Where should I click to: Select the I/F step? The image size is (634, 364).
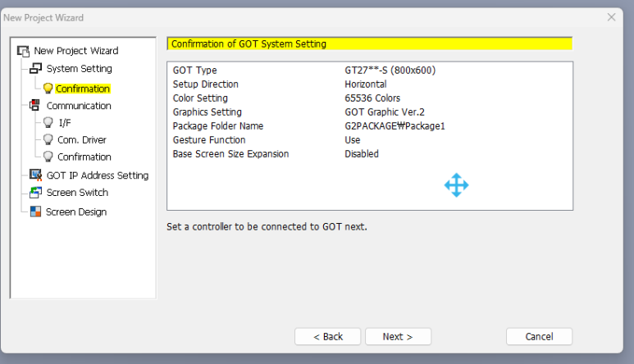click(65, 123)
